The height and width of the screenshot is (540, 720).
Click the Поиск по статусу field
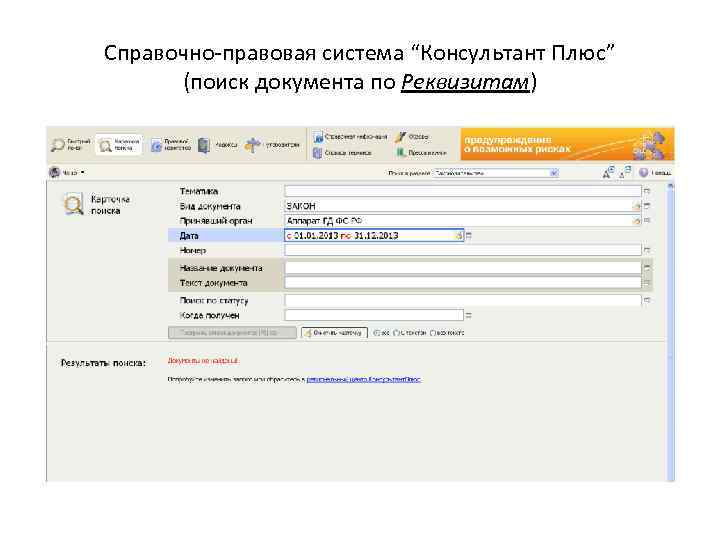(463, 301)
